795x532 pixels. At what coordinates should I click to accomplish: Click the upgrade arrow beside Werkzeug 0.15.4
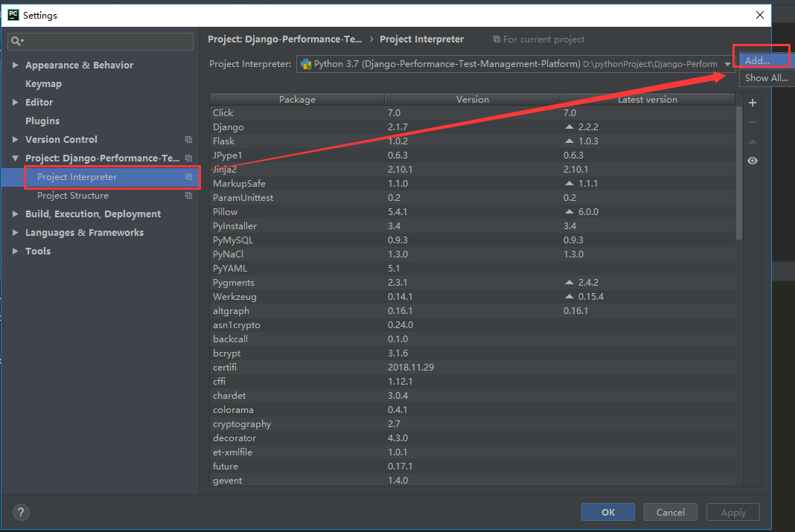click(569, 296)
